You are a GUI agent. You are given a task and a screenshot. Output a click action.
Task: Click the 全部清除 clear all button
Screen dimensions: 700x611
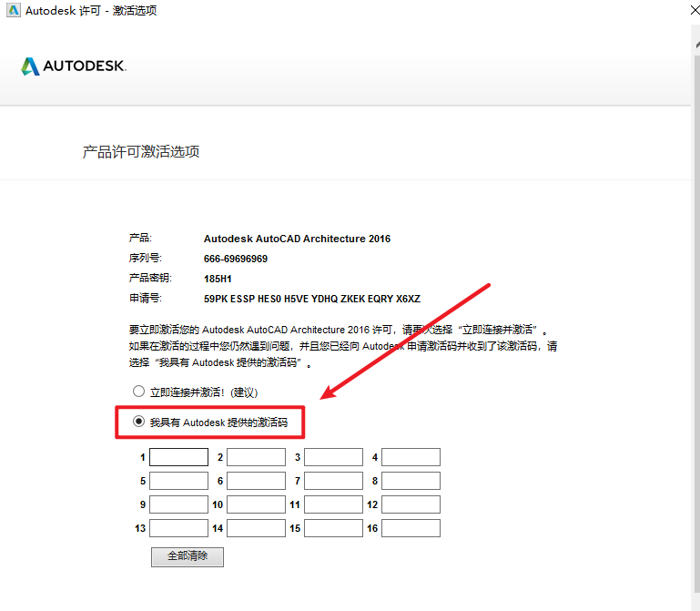tap(187, 556)
